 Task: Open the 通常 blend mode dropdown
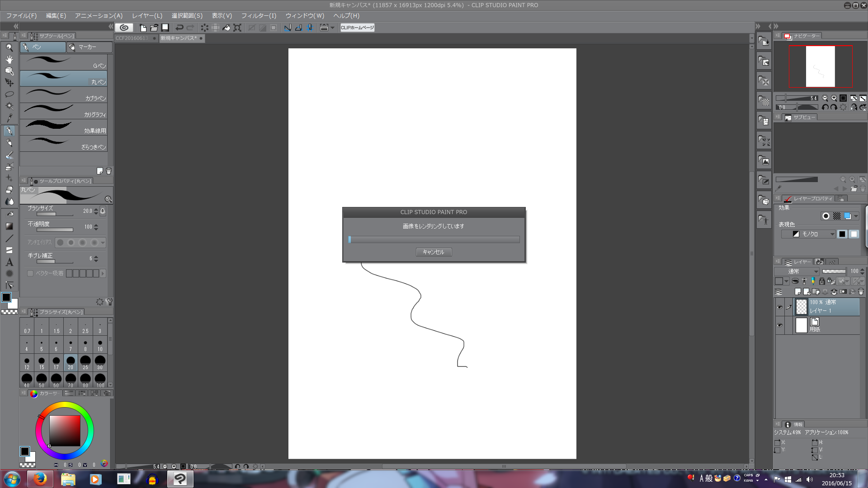797,271
